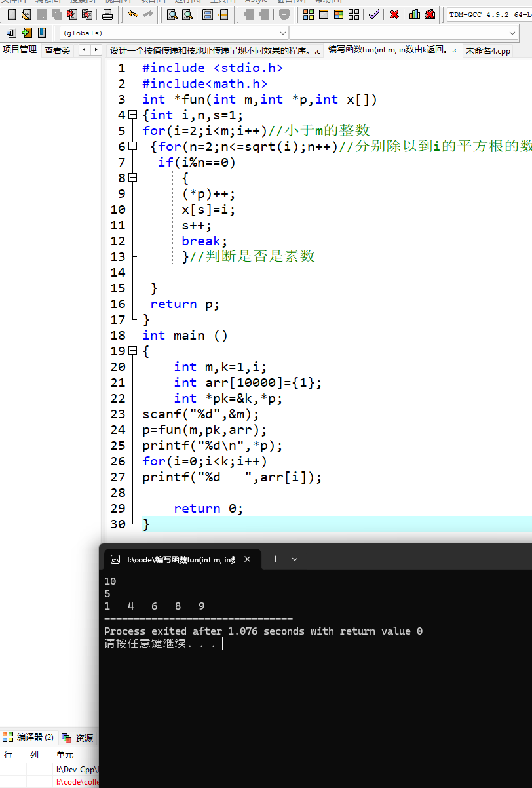
Task: Open the 设计一个按值传递 .c file tab
Action: pyautogui.click(x=215, y=50)
